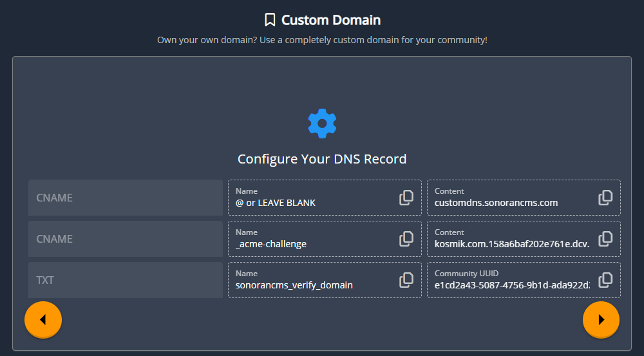Click the sonorancms_verify_domain name field

click(309, 285)
